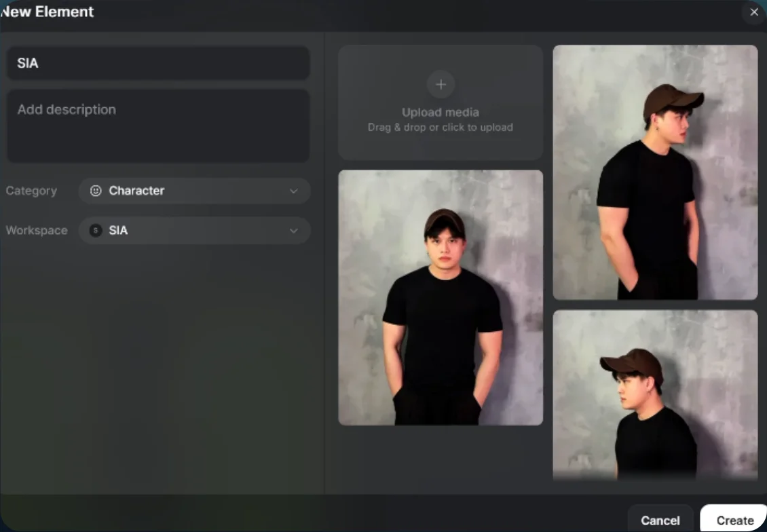This screenshot has height=532, width=767.
Task: Click the "New Element" dialog title
Action: pos(47,12)
